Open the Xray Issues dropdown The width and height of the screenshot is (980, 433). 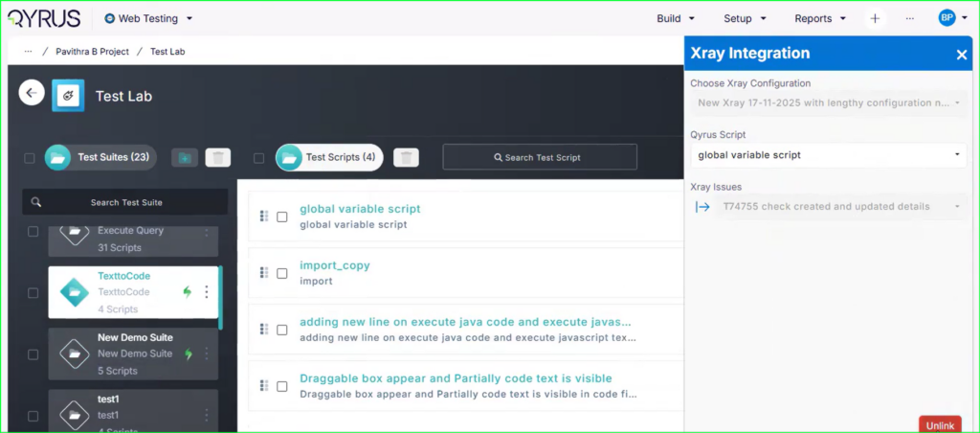pos(840,207)
